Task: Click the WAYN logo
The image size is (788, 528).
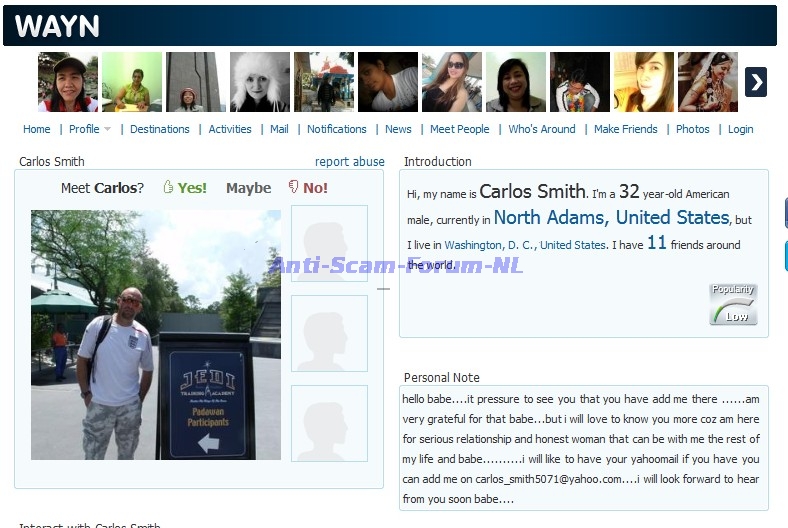Action: [x=57, y=26]
